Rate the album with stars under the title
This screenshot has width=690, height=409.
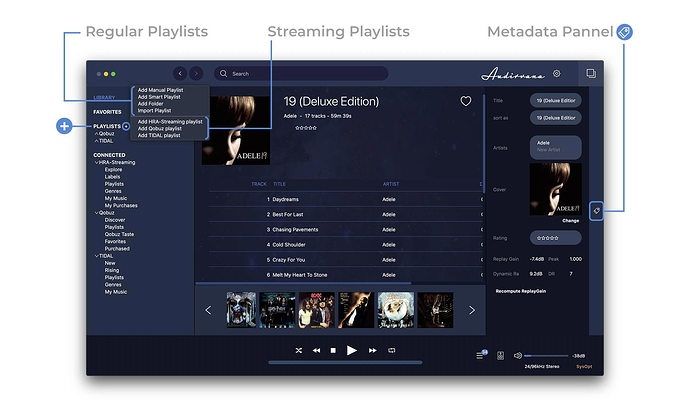pyautogui.click(x=306, y=128)
